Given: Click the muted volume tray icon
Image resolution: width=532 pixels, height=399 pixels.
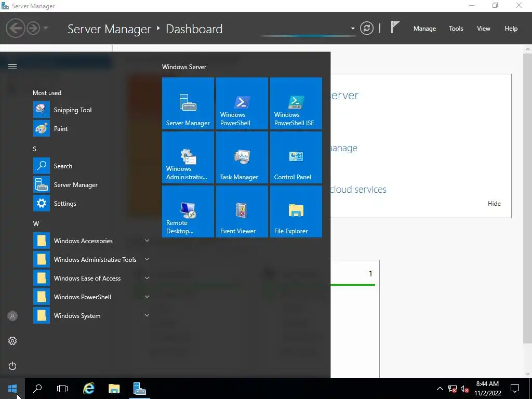Looking at the screenshot, I should (465, 389).
